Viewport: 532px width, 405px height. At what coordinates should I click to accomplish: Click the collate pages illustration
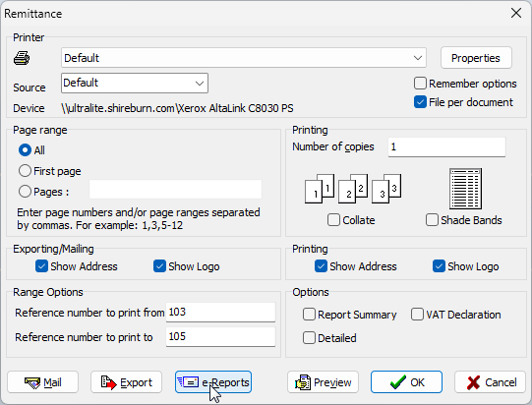pos(353,189)
